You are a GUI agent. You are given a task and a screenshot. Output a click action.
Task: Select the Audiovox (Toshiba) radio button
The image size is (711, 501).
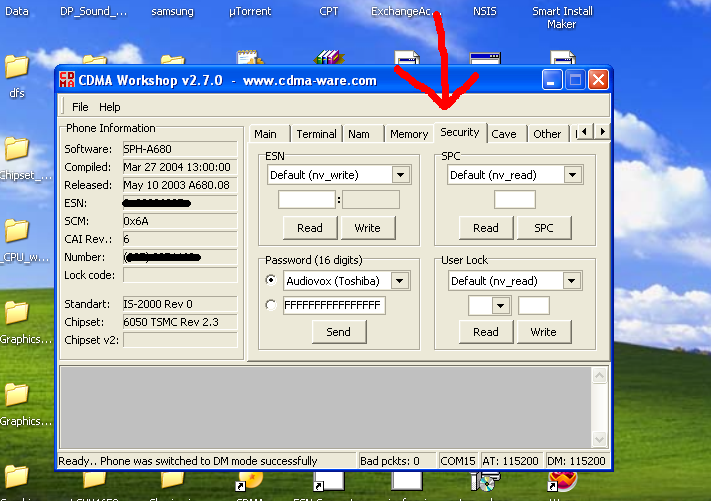tap(271, 280)
